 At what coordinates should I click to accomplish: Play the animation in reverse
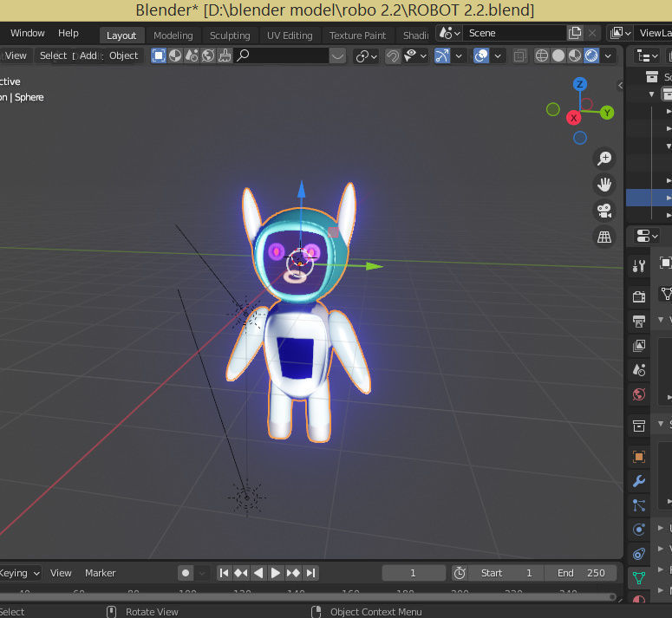pyautogui.click(x=258, y=573)
